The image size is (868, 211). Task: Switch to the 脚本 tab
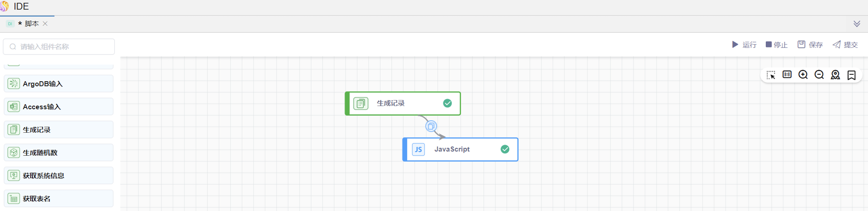(x=31, y=24)
